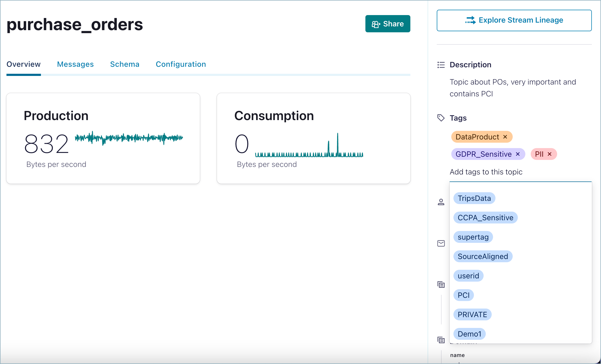Choose CCPA_Sensitive tag option
Viewport: 601px width, 364px height.
coord(485,218)
